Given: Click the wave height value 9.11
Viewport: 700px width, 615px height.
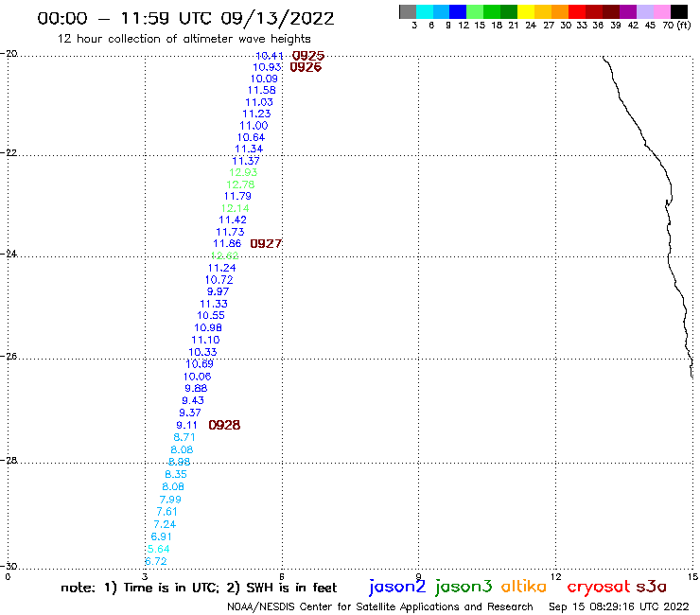Looking at the screenshot, I should 186,425.
